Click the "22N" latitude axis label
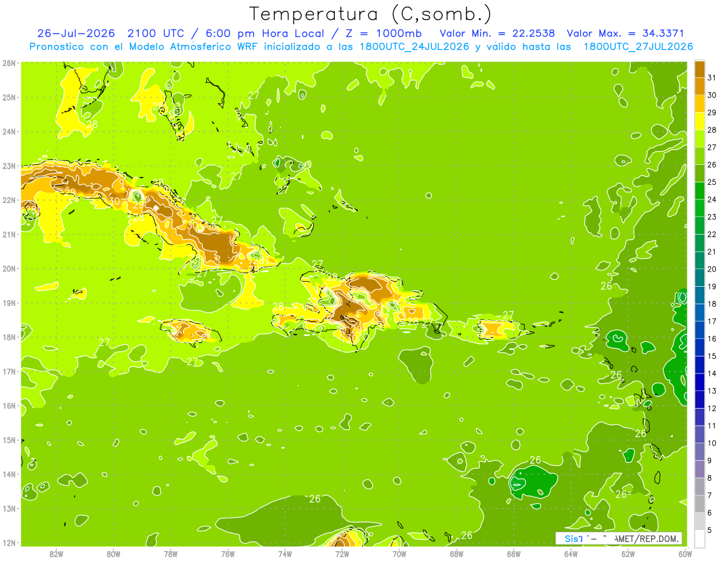 tap(9, 200)
